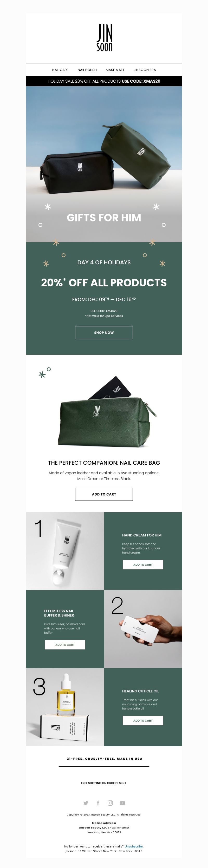Screen dimensions: 208x868
Task: Add the Nail Care Bag to cart
Action: pos(104,494)
